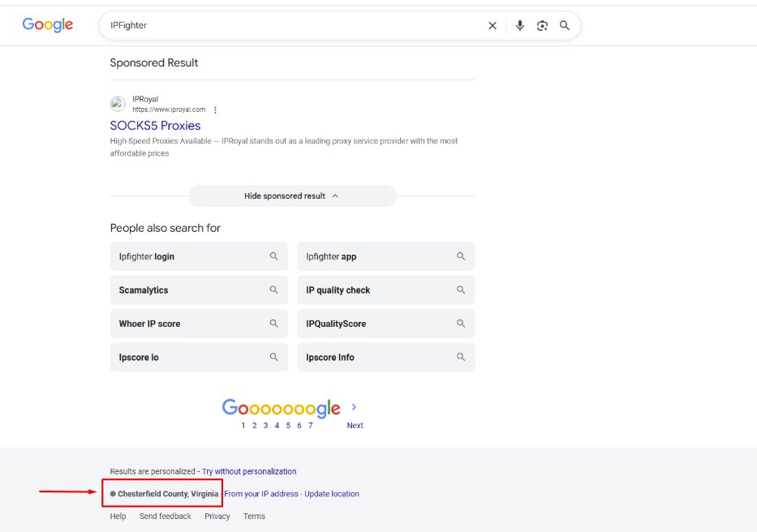Click the magnifier search submit icon
757x532 pixels.
(x=565, y=26)
